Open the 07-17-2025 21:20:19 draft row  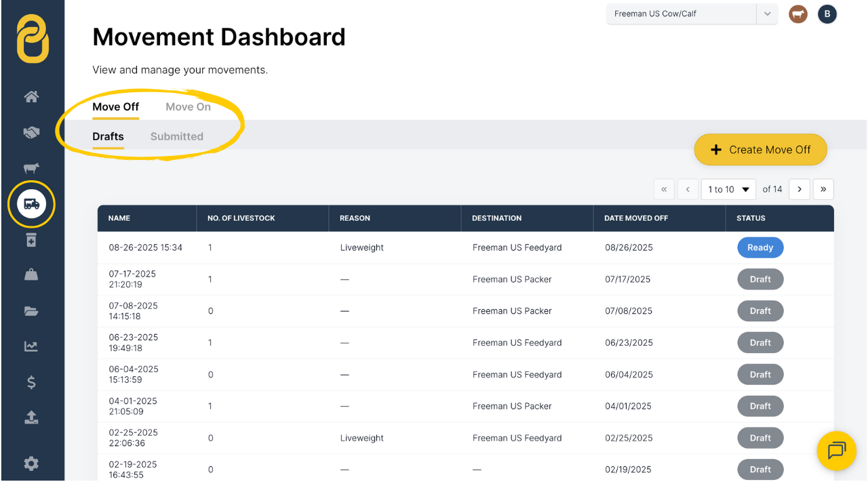[x=133, y=279]
